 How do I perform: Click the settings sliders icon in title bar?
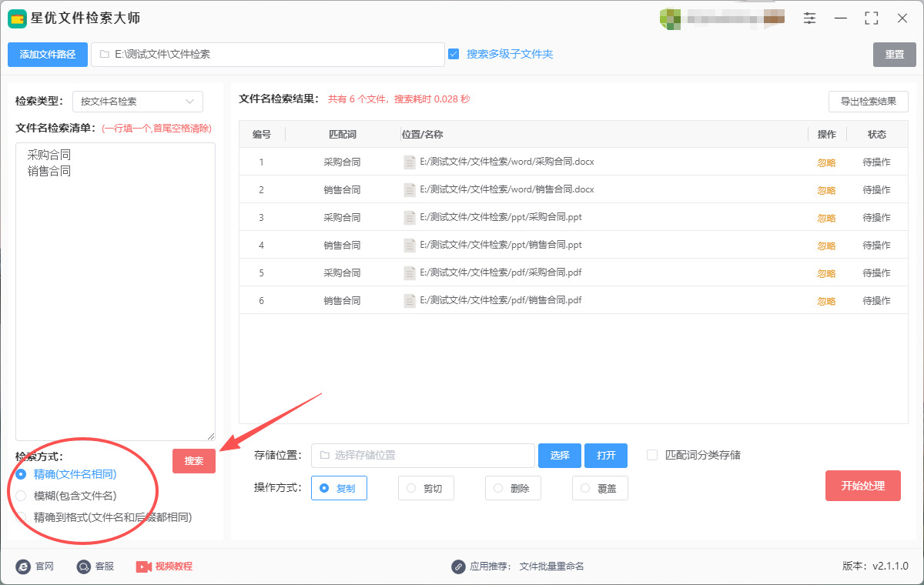[x=809, y=18]
